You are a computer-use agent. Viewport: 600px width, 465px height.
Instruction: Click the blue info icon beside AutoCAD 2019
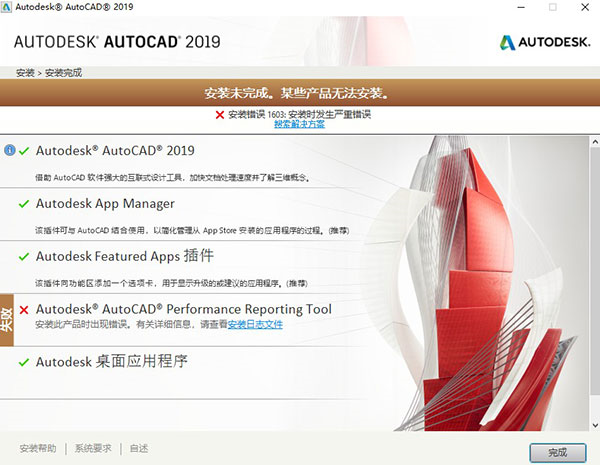point(10,150)
